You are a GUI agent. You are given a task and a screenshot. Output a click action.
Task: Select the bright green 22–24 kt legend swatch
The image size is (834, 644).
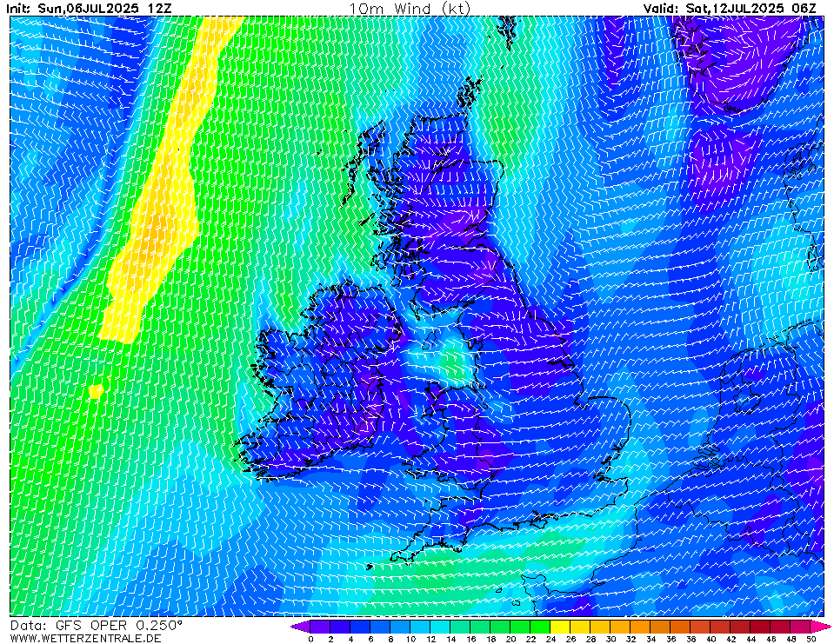coord(540,626)
